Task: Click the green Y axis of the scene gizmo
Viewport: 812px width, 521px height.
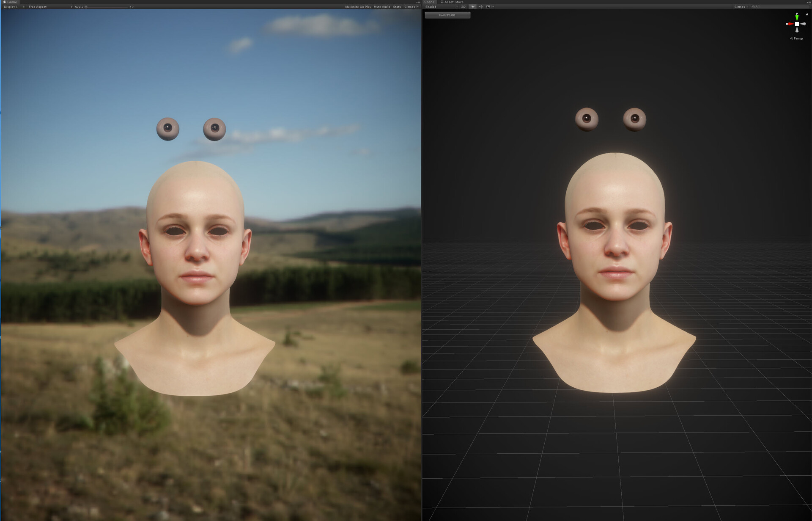Action: 797,18
